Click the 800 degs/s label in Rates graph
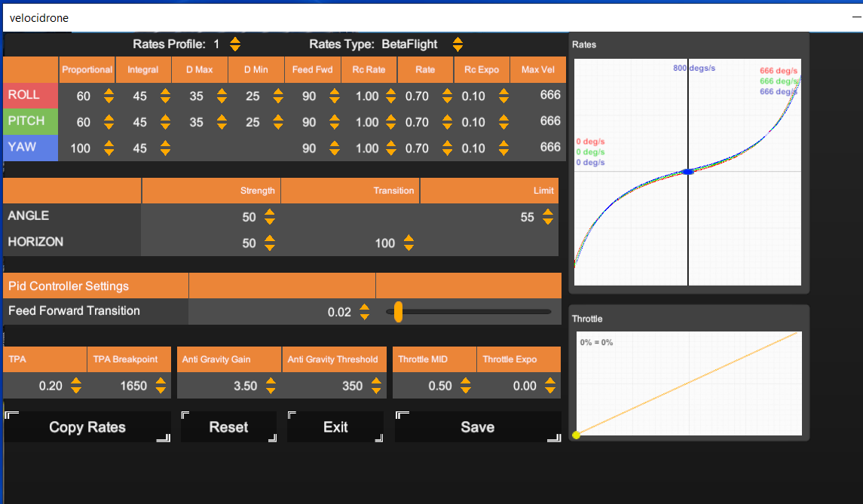863x504 pixels. pyautogui.click(x=694, y=69)
